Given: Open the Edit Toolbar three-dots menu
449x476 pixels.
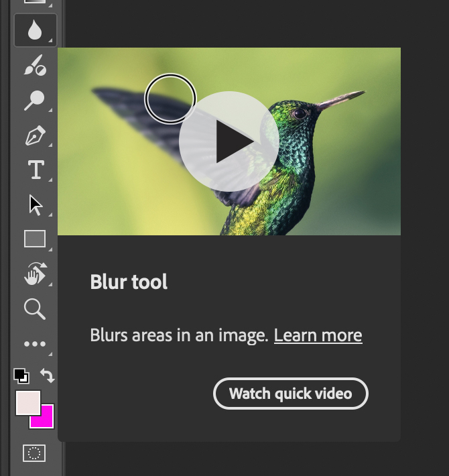Looking at the screenshot, I should pos(35,344).
